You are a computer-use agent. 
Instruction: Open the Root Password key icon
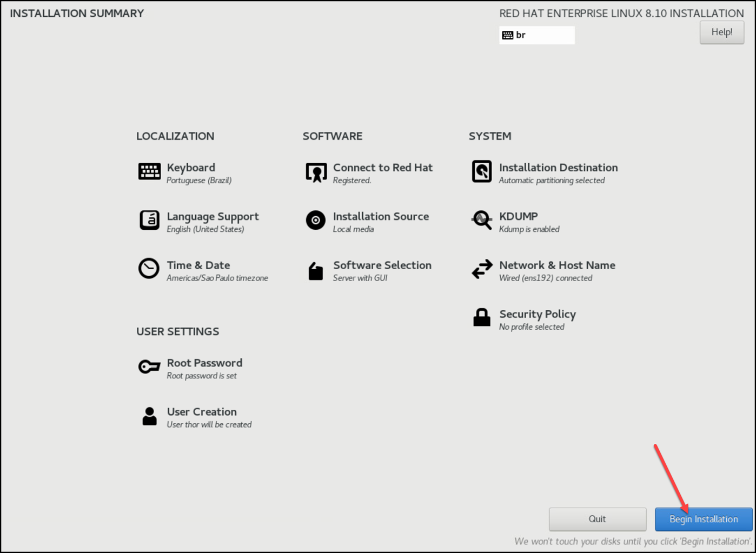click(149, 367)
